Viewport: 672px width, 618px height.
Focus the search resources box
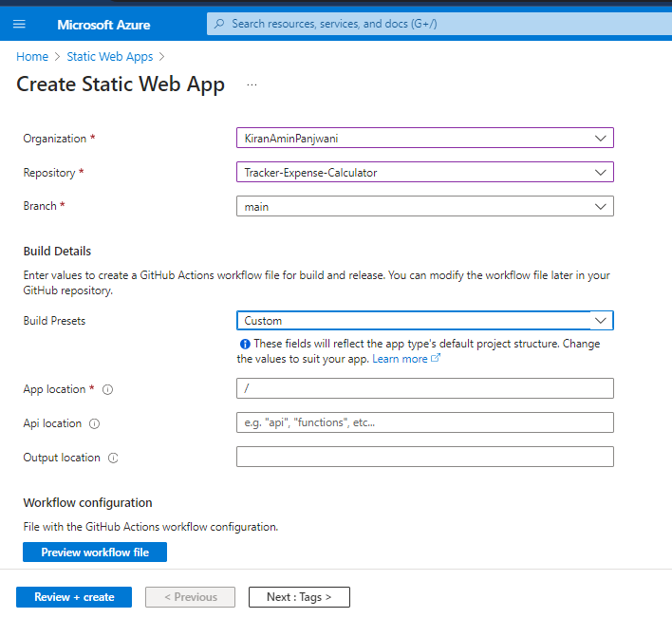tap(439, 24)
